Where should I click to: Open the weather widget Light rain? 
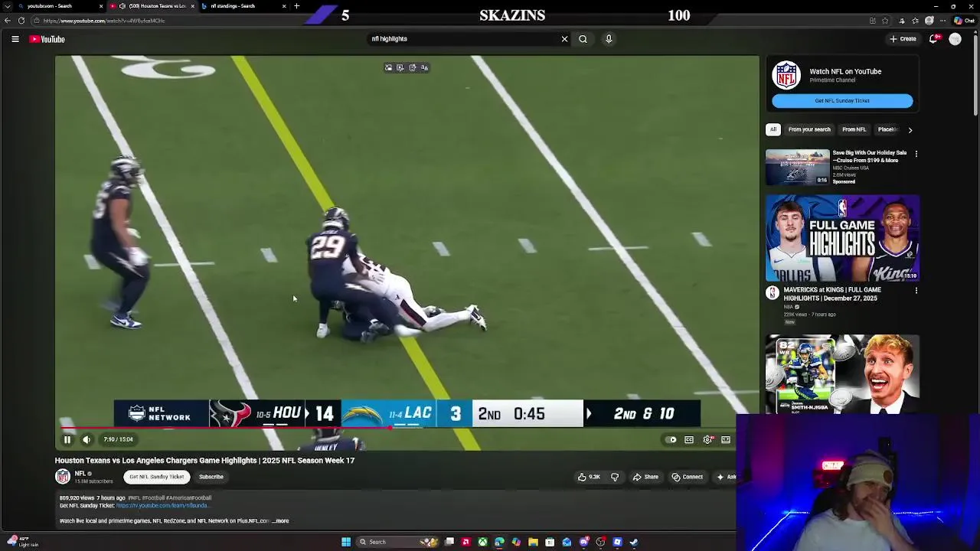tap(21, 542)
